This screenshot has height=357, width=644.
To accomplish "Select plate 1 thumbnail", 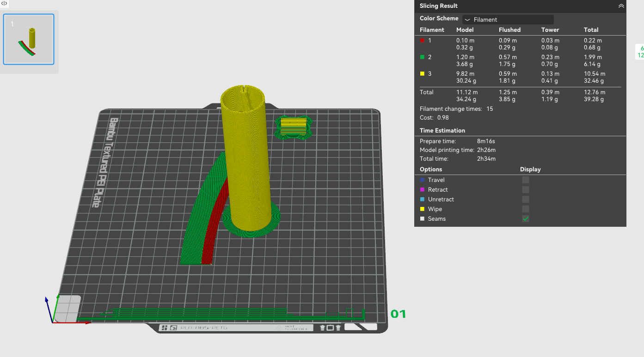I will [x=29, y=39].
